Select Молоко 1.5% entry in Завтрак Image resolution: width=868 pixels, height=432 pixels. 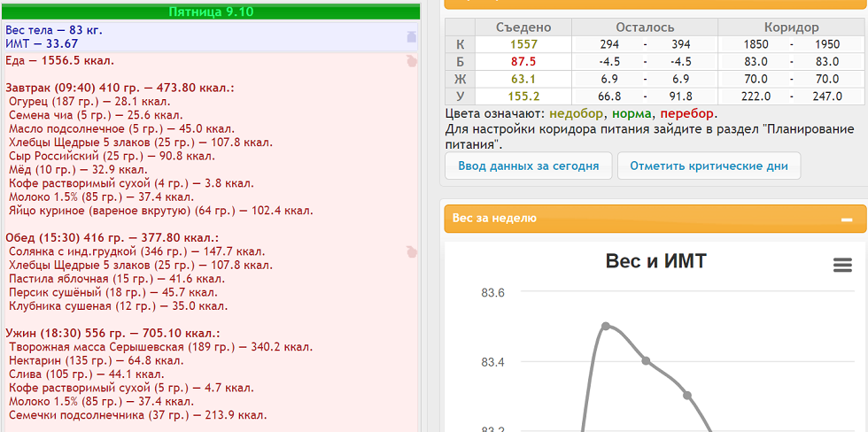(102, 197)
